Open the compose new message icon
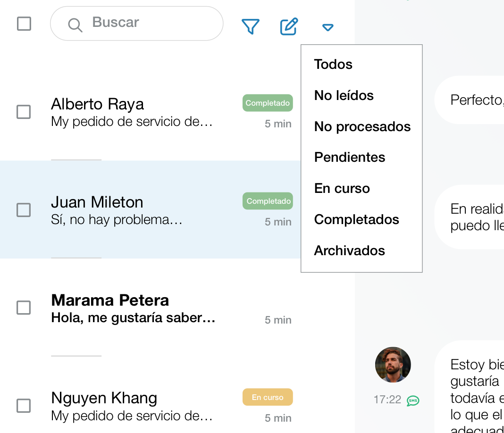 coord(289,27)
